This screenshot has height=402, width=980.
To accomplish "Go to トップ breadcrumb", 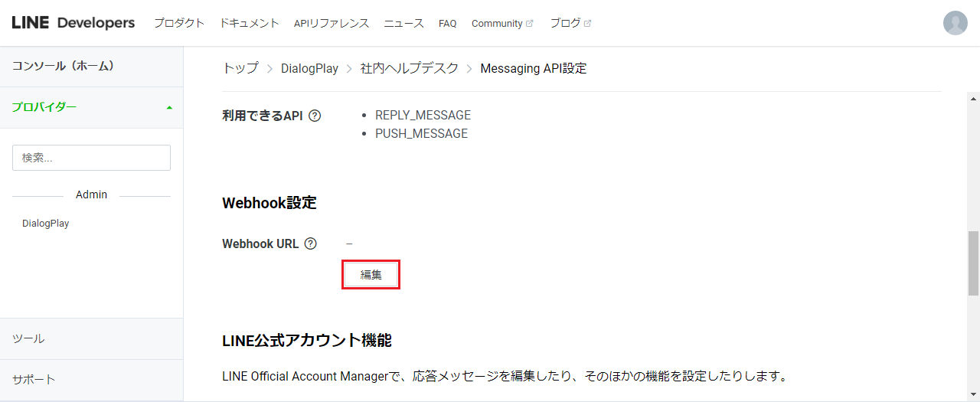I will 240,68.
